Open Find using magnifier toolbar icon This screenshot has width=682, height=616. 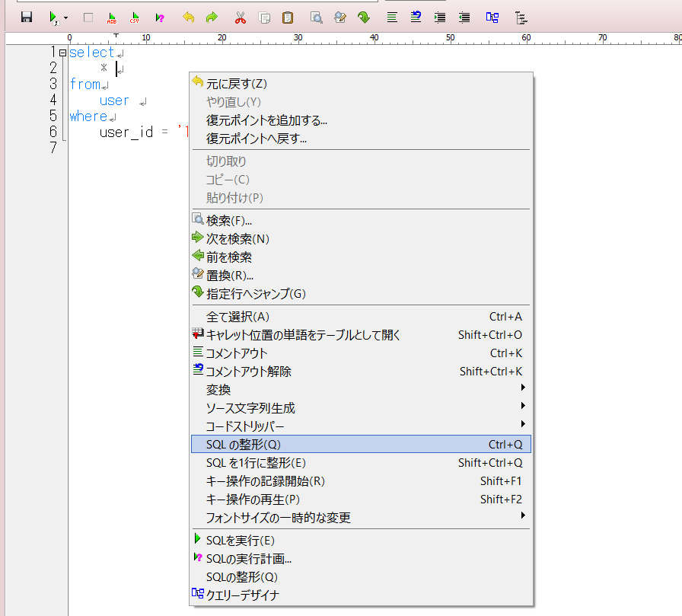click(x=316, y=17)
